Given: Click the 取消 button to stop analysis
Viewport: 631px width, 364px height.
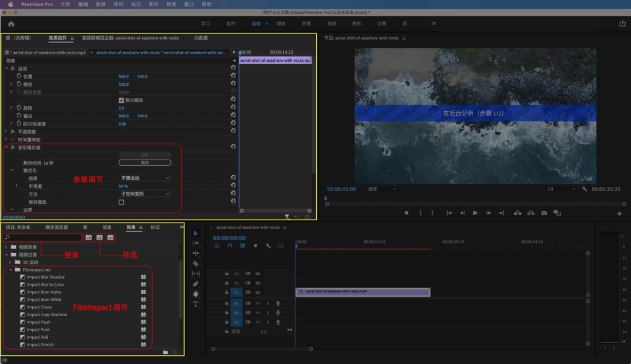Looking at the screenshot, I should (x=145, y=163).
